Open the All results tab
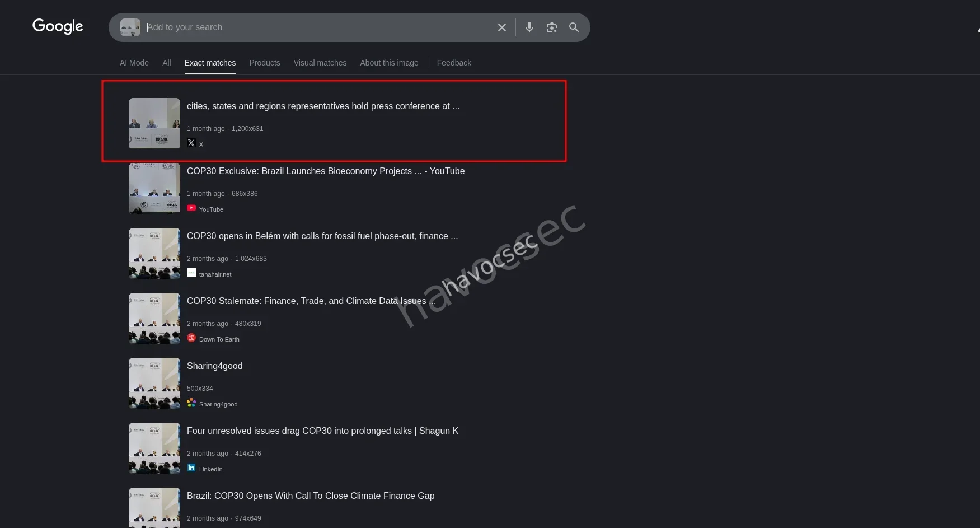The width and height of the screenshot is (980, 528). (x=166, y=63)
